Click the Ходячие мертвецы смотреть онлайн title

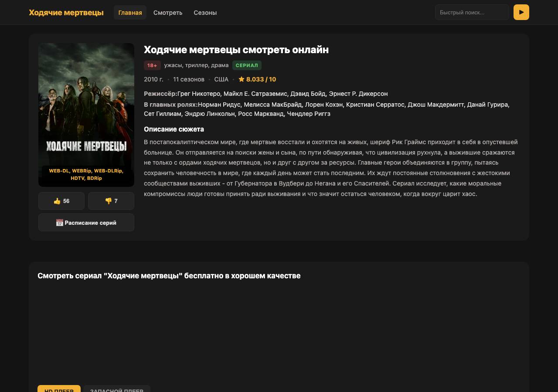click(236, 50)
